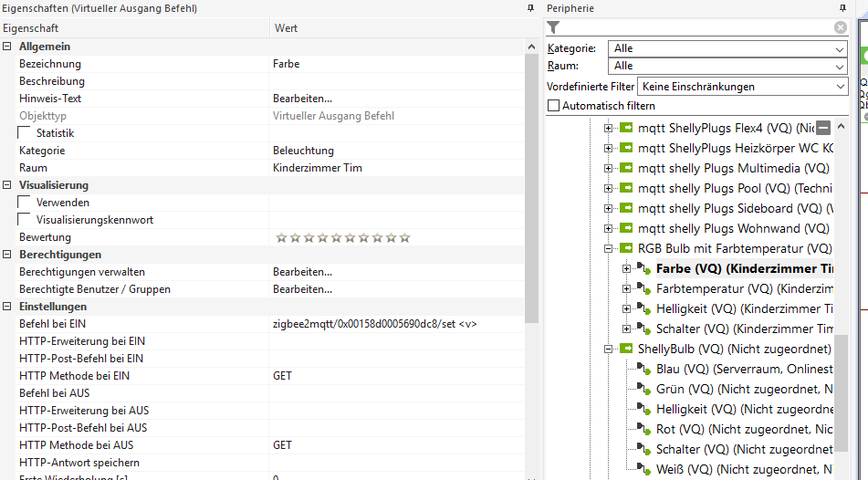Click the green icon of ShellyBulb (VQ)
Screen dimensions: 868x480
[627, 349]
